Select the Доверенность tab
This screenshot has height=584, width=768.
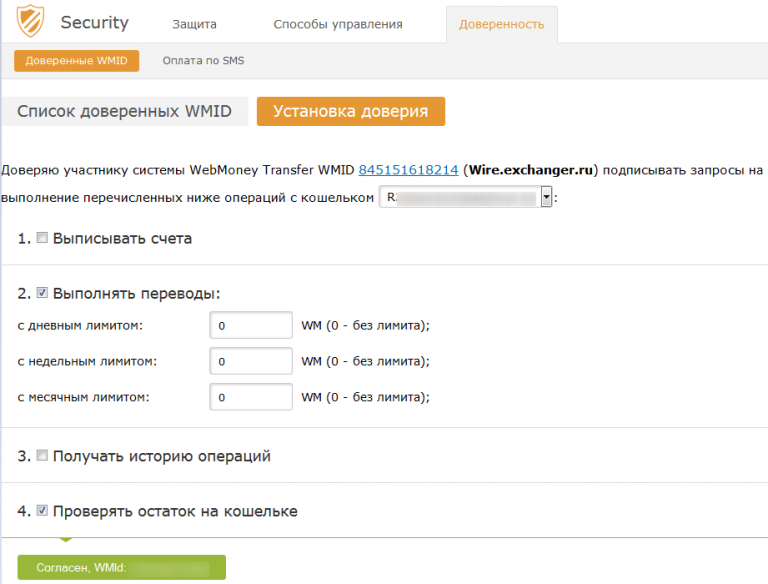[x=502, y=24]
